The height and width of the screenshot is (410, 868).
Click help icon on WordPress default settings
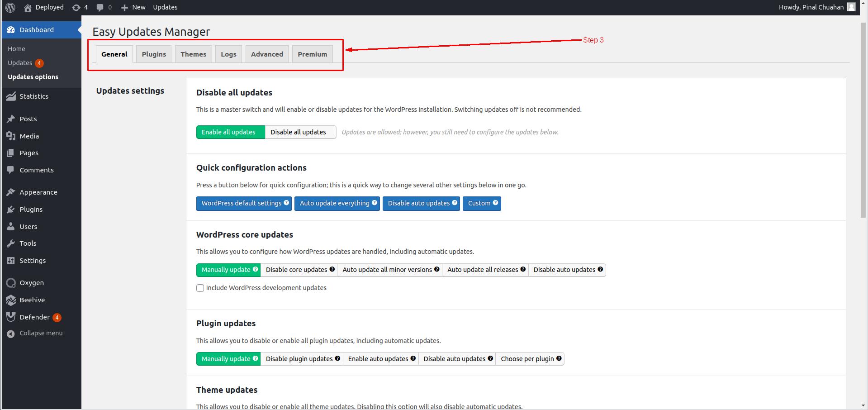[x=286, y=203]
